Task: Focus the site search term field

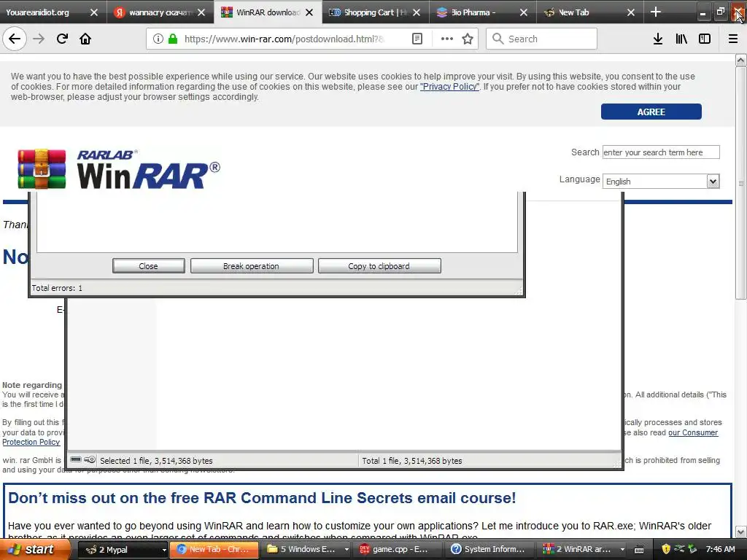Action: (x=661, y=152)
